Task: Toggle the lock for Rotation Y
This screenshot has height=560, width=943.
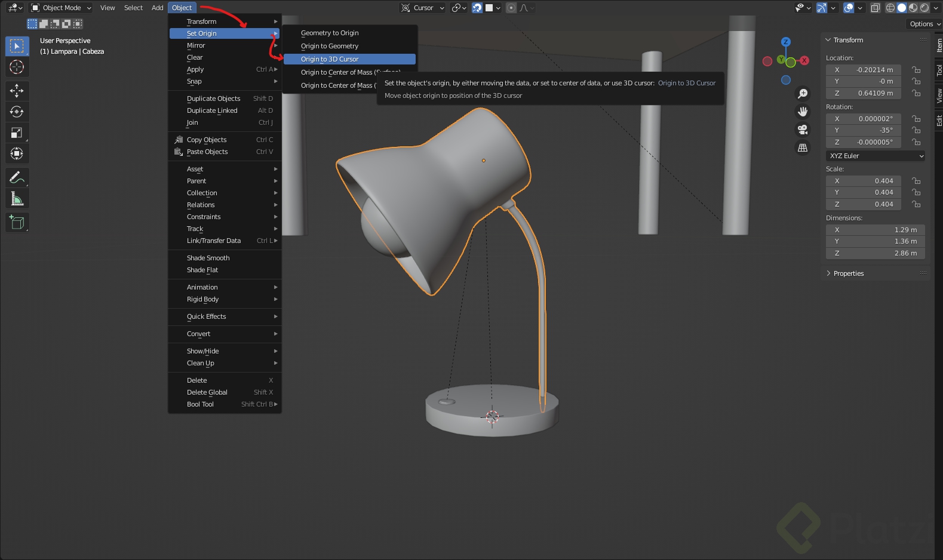Action: click(916, 130)
